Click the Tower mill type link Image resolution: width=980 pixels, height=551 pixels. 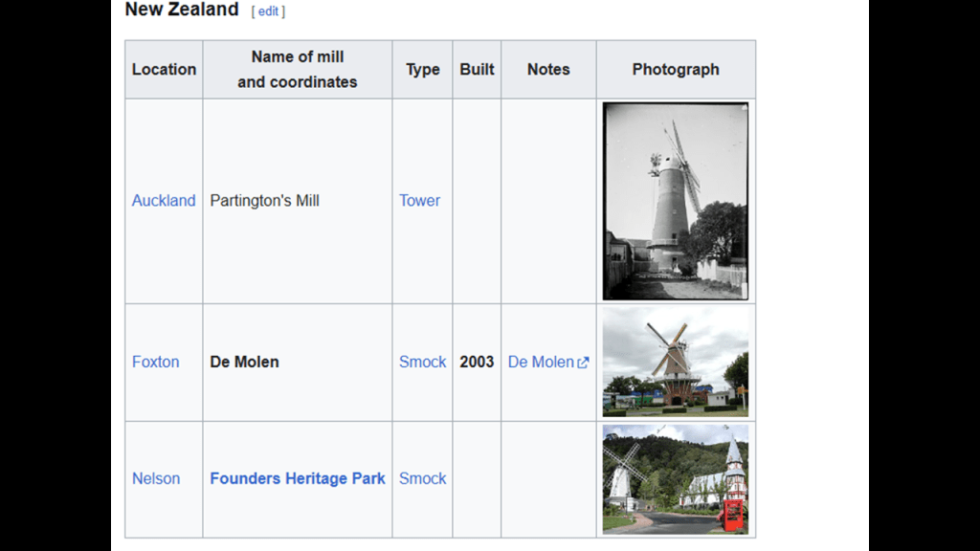(419, 201)
